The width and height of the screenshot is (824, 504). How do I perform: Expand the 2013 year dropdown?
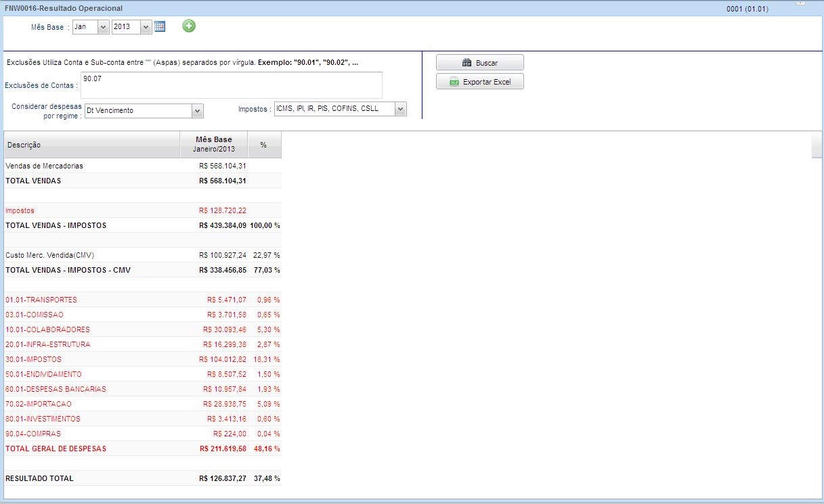[x=146, y=27]
